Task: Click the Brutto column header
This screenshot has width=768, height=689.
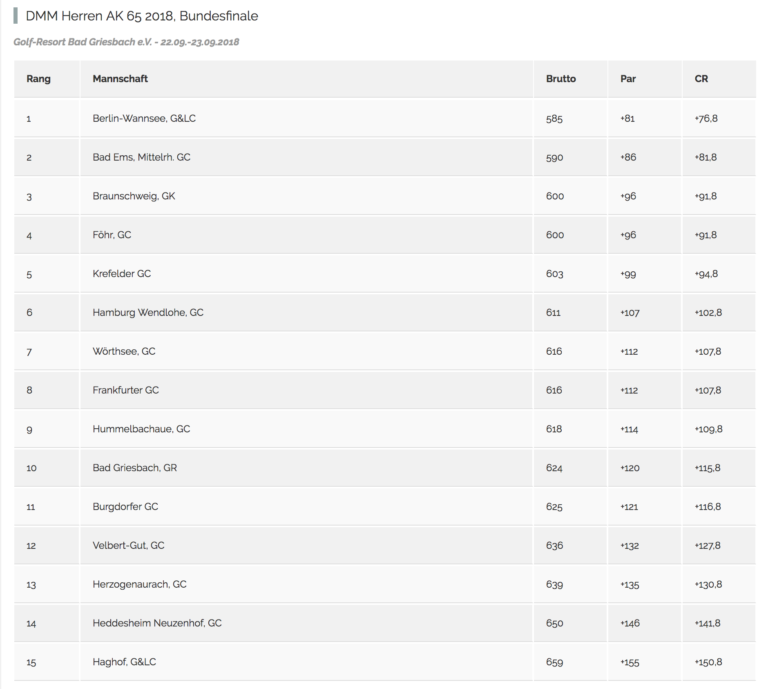Action: point(561,79)
